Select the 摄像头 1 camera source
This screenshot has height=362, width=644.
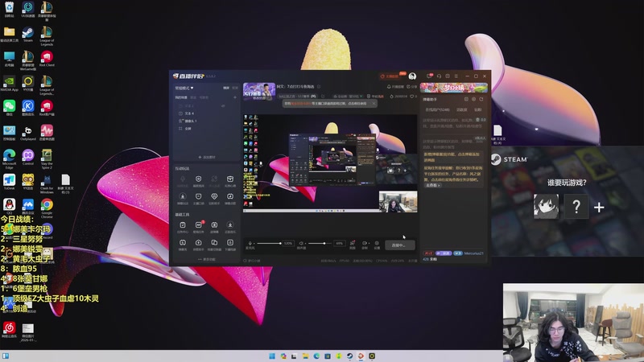point(205,121)
